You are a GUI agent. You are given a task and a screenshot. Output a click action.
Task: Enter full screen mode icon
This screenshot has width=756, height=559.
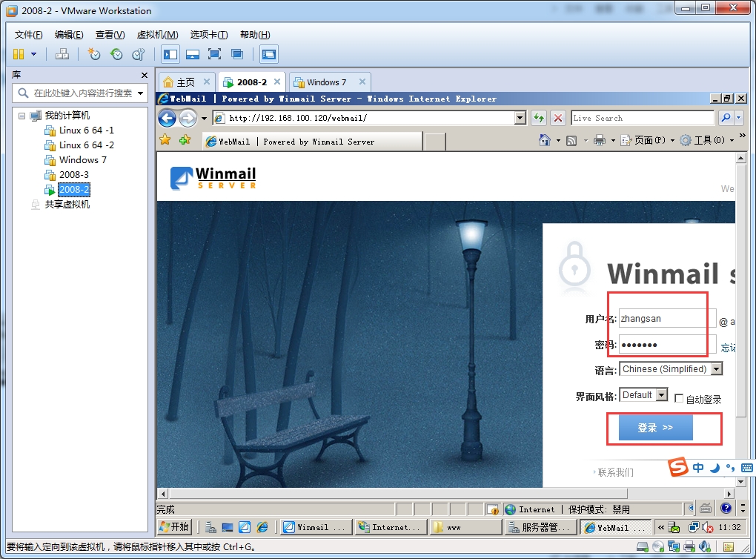(214, 54)
